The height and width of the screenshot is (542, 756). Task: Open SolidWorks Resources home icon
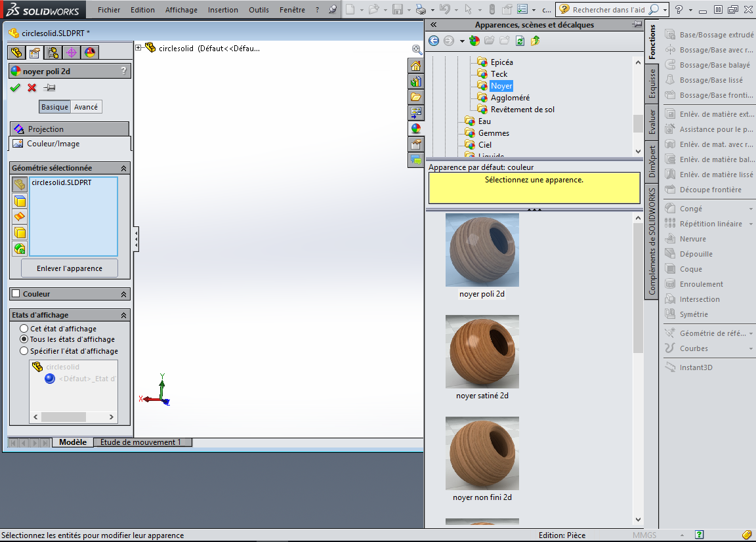[415, 66]
